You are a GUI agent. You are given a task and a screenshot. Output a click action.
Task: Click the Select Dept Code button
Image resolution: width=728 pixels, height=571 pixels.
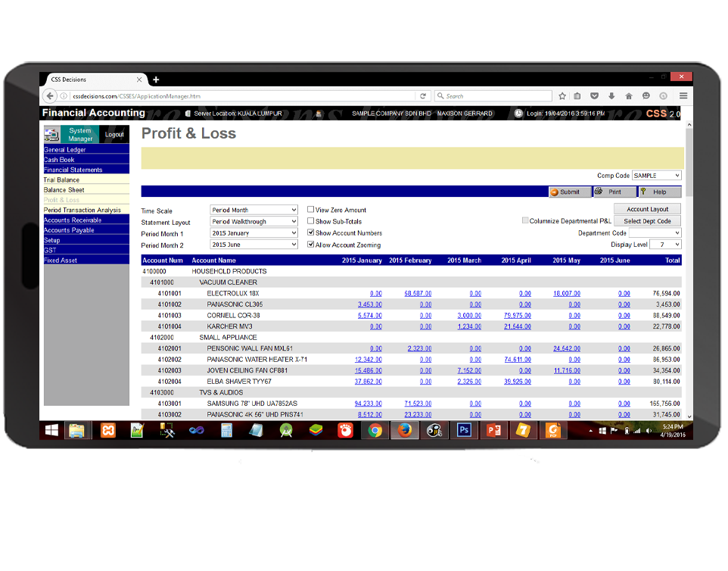point(647,221)
